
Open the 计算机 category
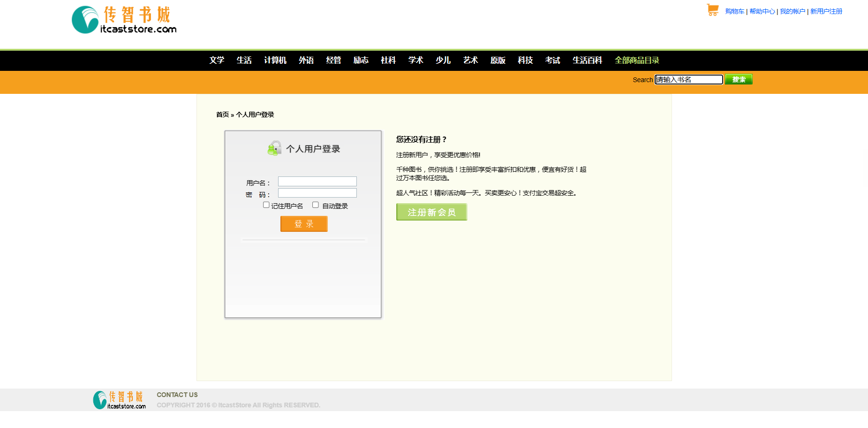275,60
